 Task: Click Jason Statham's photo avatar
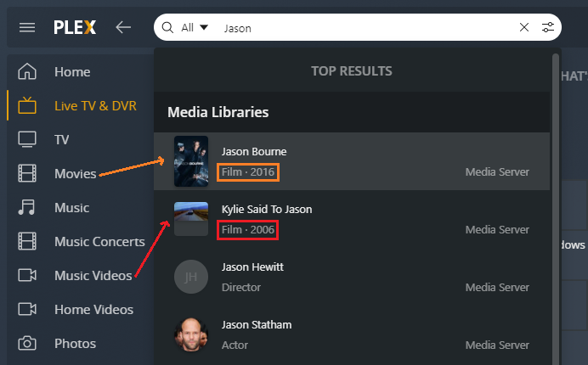pyautogui.click(x=191, y=334)
